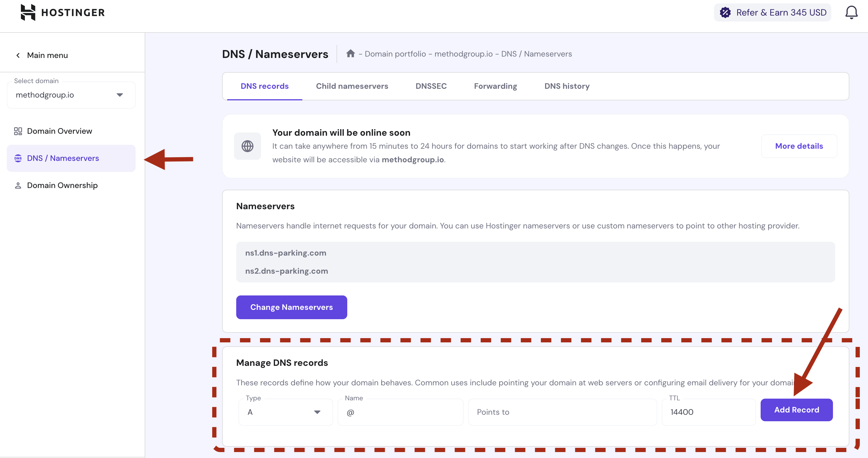Viewport: 868px width, 458px height.
Task: Click the back chevron beside Main menu
Action: pos(18,55)
